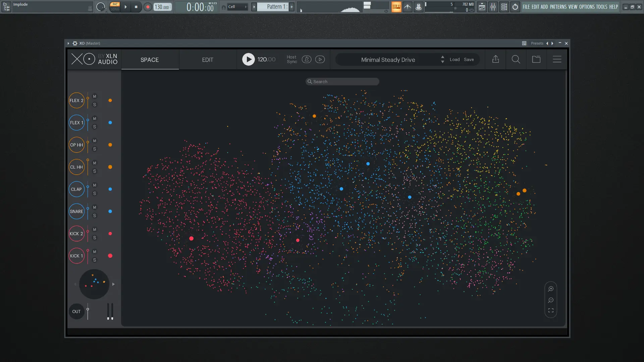Expand the XO plugin window options arrow

(68, 43)
